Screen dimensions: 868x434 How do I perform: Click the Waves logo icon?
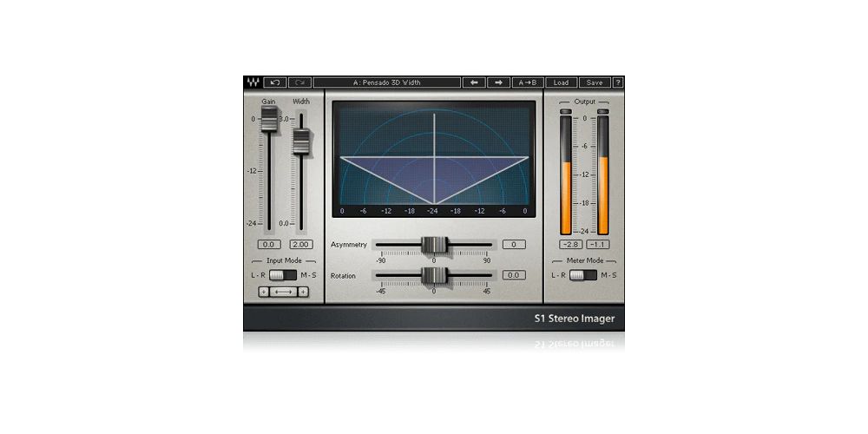(253, 82)
